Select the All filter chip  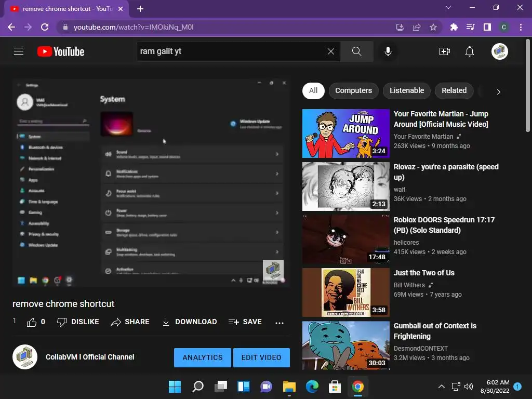click(x=313, y=90)
